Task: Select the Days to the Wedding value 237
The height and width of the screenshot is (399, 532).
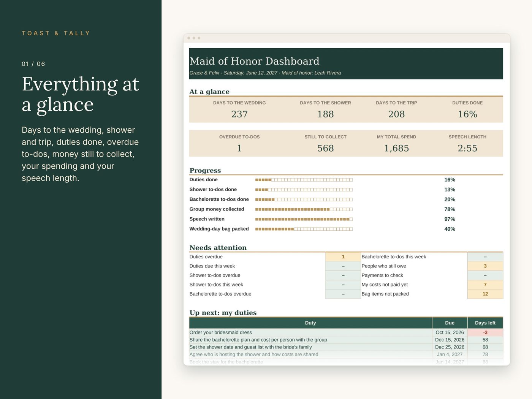Action: (x=239, y=114)
